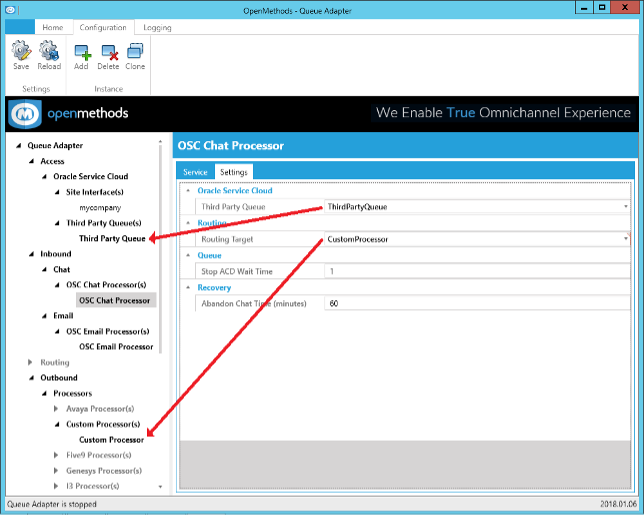The image size is (644, 516).
Task: Click the Add instance icon
Action: (x=81, y=57)
